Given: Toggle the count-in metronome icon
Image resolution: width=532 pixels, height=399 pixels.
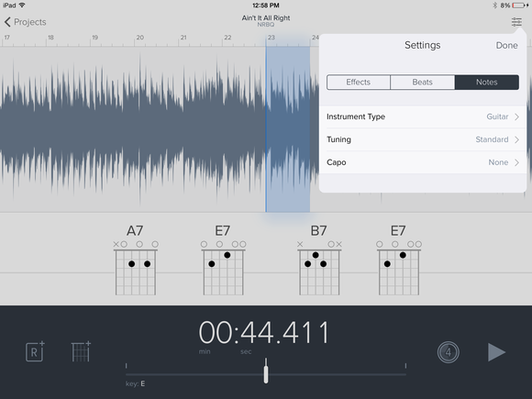Looking at the screenshot, I should (448, 352).
